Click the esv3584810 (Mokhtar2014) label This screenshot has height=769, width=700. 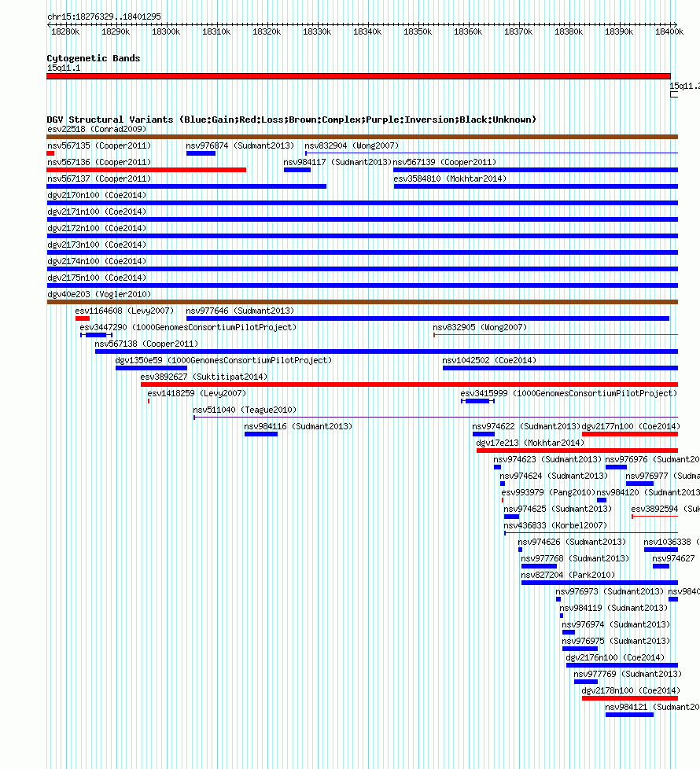[450, 179]
